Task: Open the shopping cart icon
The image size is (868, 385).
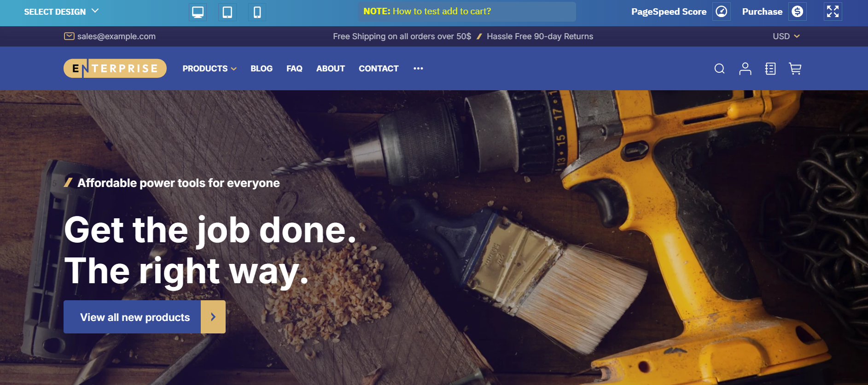Action: coord(795,69)
